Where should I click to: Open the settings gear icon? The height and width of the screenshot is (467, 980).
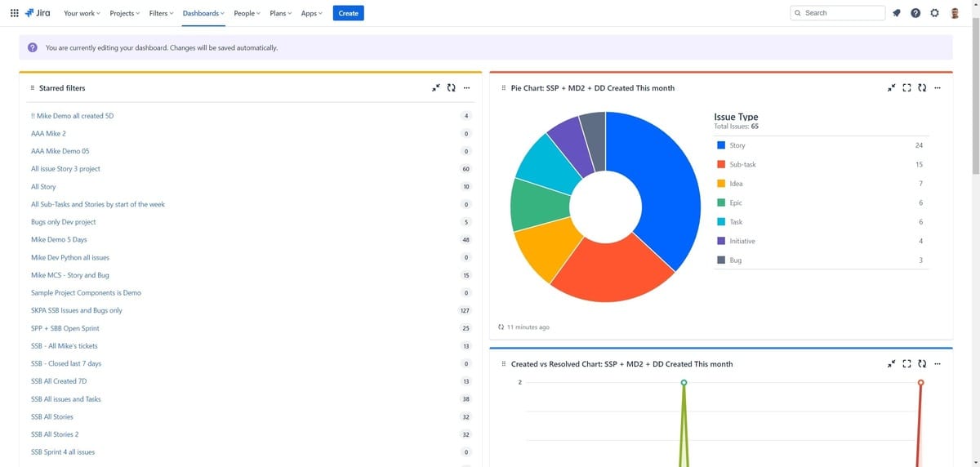[x=934, y=13]
